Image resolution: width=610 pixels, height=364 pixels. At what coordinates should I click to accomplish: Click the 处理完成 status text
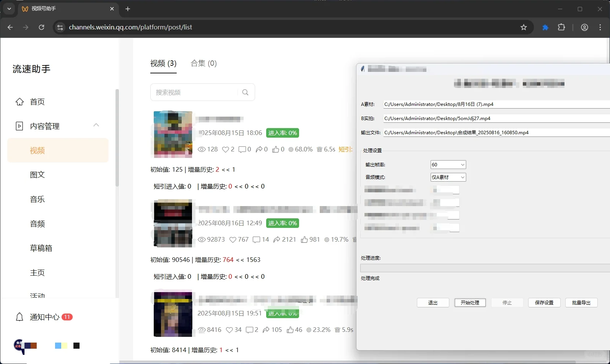coord(370,278)
